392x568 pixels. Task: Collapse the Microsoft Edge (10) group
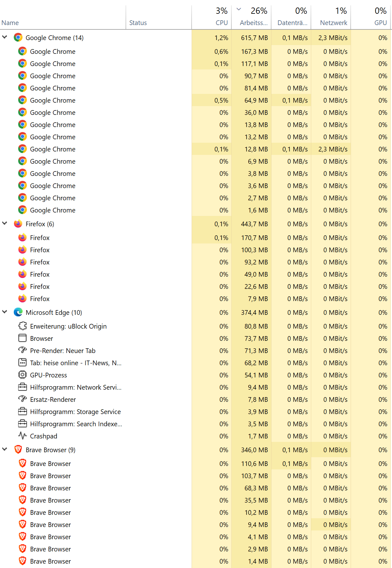point(5,312)
